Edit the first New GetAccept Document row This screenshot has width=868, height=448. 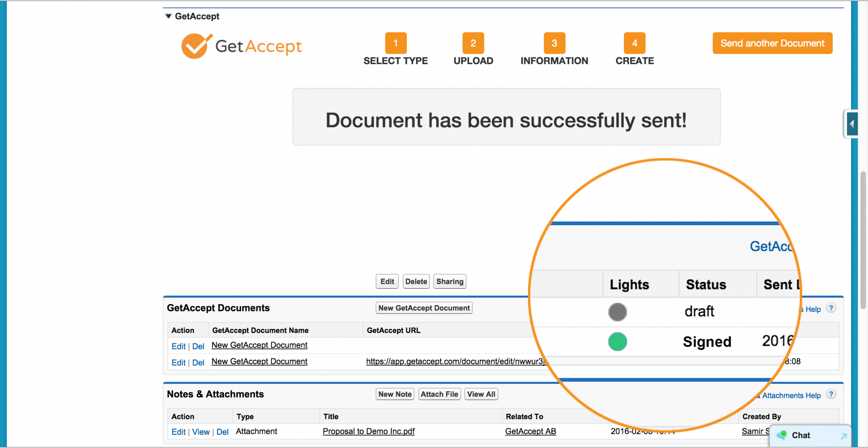[x=179, y=346]
